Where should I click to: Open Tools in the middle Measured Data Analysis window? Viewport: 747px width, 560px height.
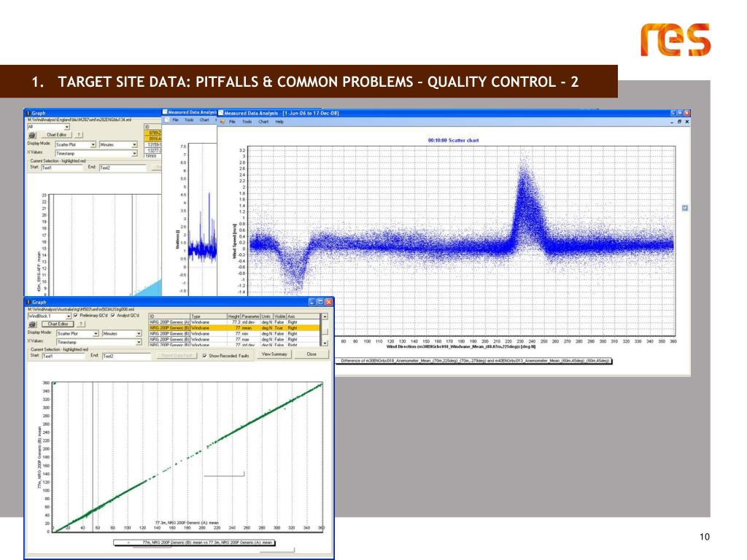pos(189,120)
